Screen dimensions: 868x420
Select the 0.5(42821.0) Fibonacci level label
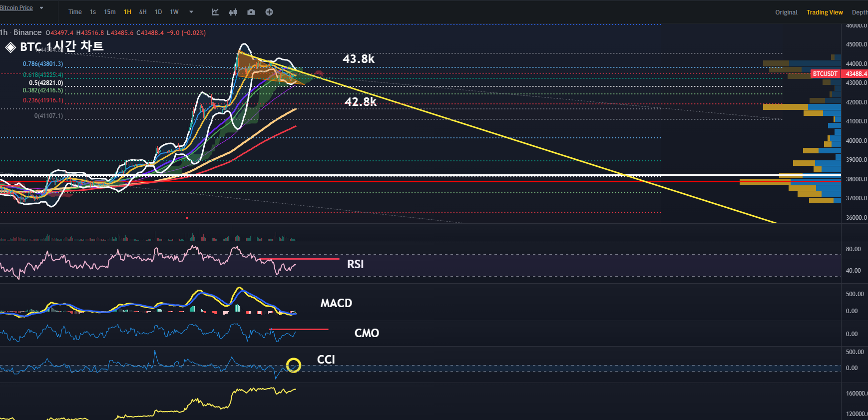46,83
